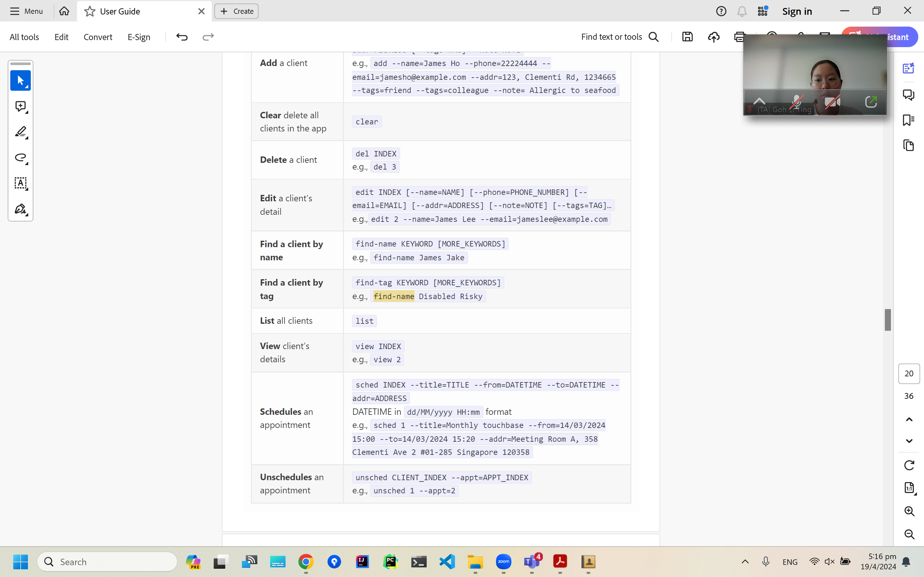Select the text box tool
The height and width of the screenshot is (577, 924).
click(20, 183)
